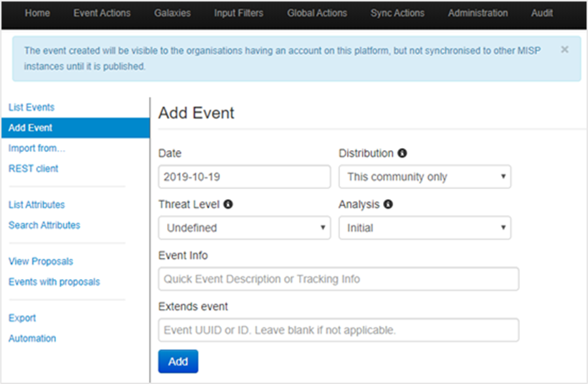Dismiss the blue notification banner

(564, 50)
